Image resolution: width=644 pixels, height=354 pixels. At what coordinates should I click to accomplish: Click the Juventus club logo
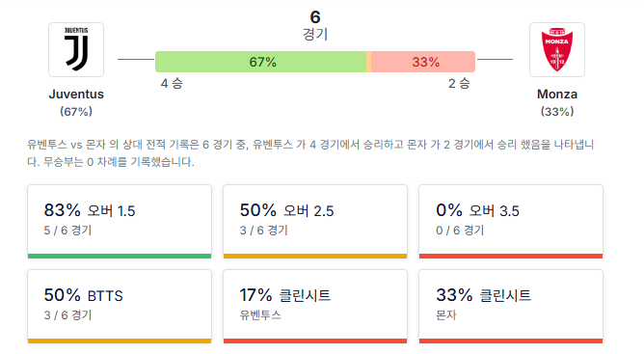[76, 50]
